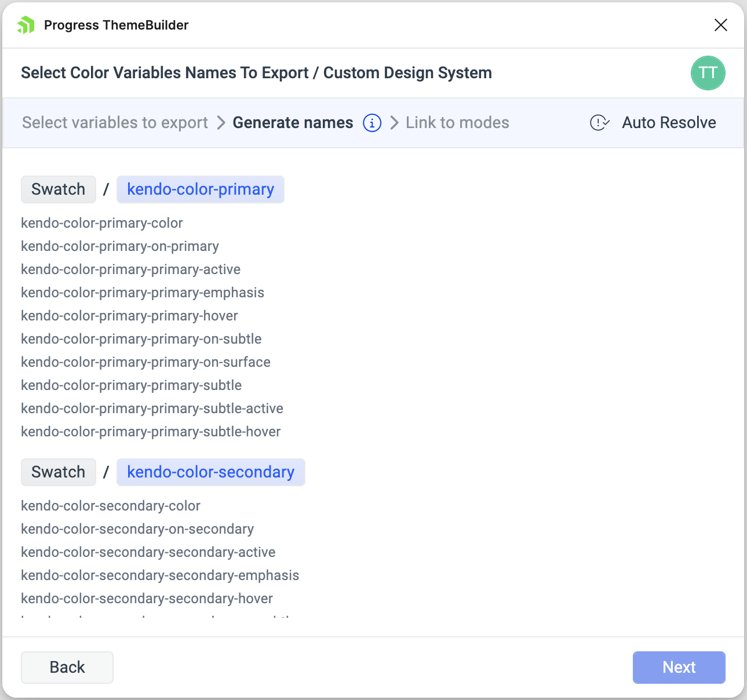Toggle Auto Resolve option

[669, 123]
